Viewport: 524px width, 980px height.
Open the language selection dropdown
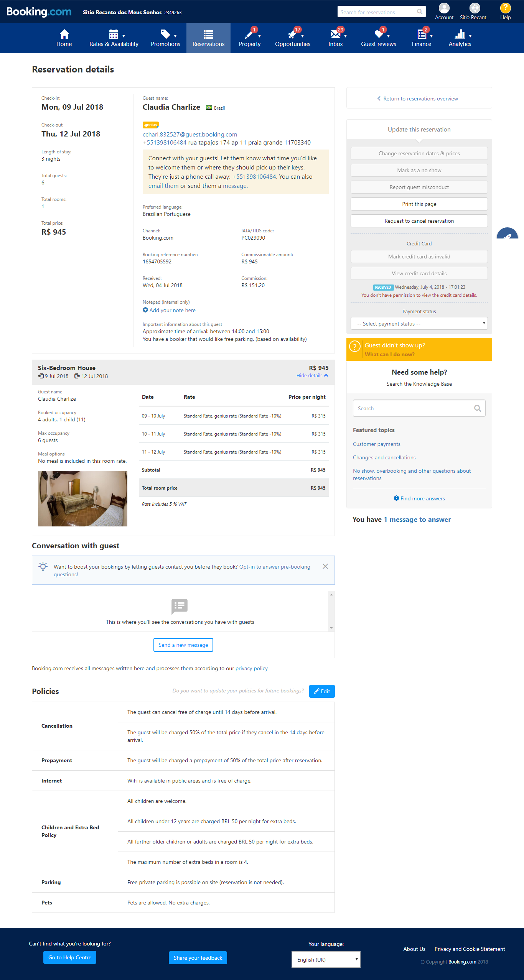[326, 959]
